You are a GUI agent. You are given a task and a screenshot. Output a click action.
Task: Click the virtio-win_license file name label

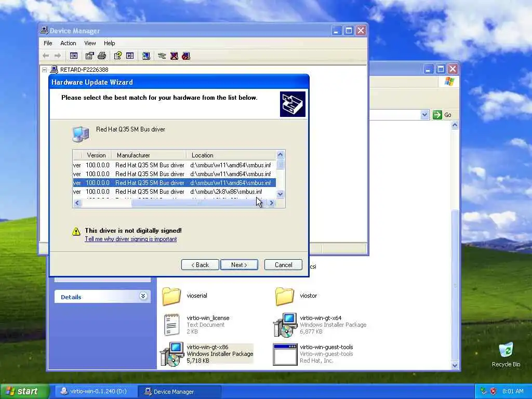tap(208, 318)
